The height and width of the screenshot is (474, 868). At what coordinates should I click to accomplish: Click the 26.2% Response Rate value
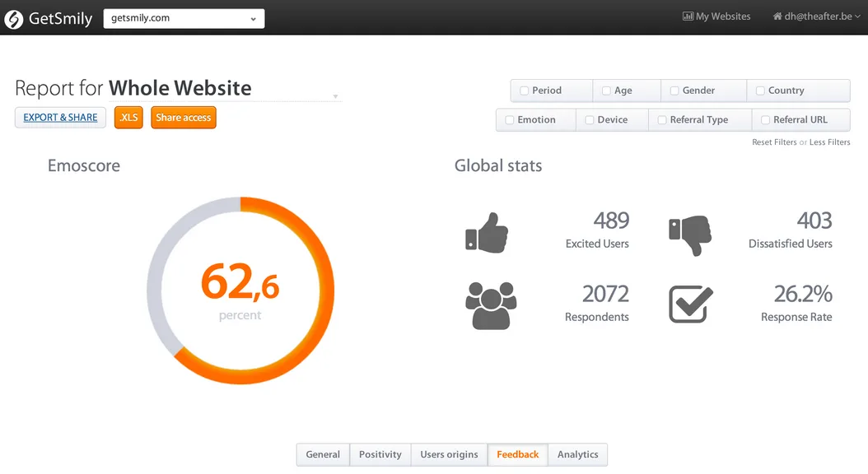(x=803, y=295)
